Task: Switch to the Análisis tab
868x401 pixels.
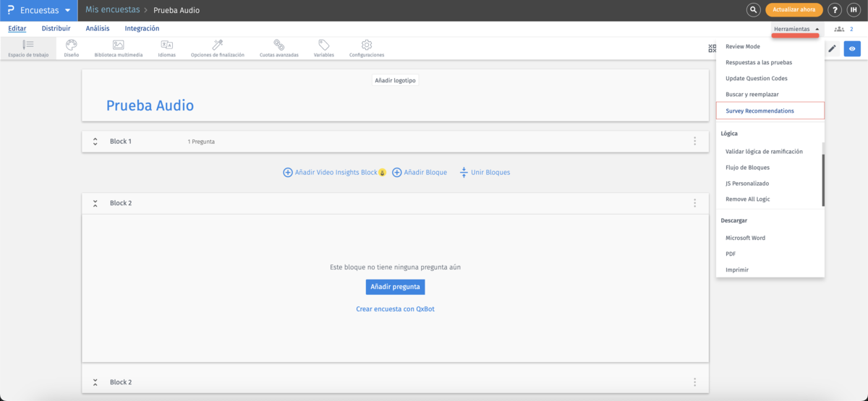Action: click(x=98, y=28)
